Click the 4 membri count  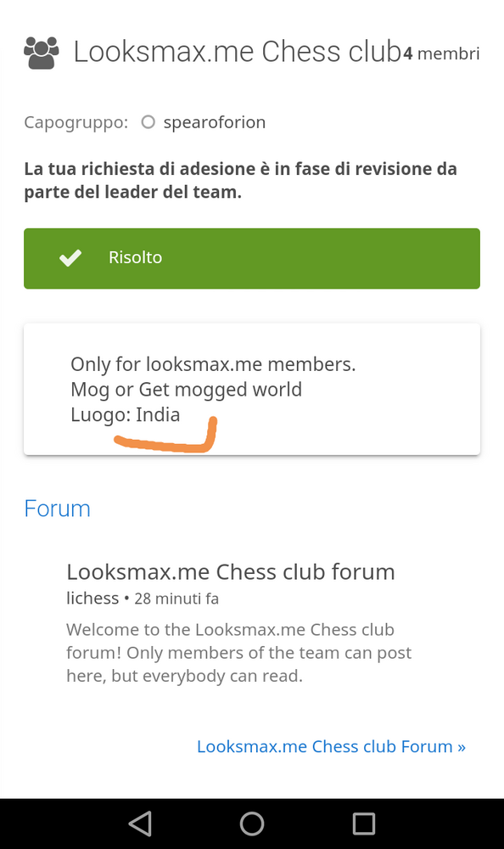point(441,53)
